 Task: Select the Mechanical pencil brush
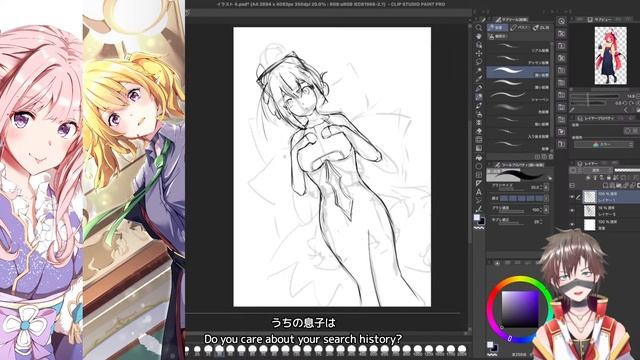[x=518, y=97]
